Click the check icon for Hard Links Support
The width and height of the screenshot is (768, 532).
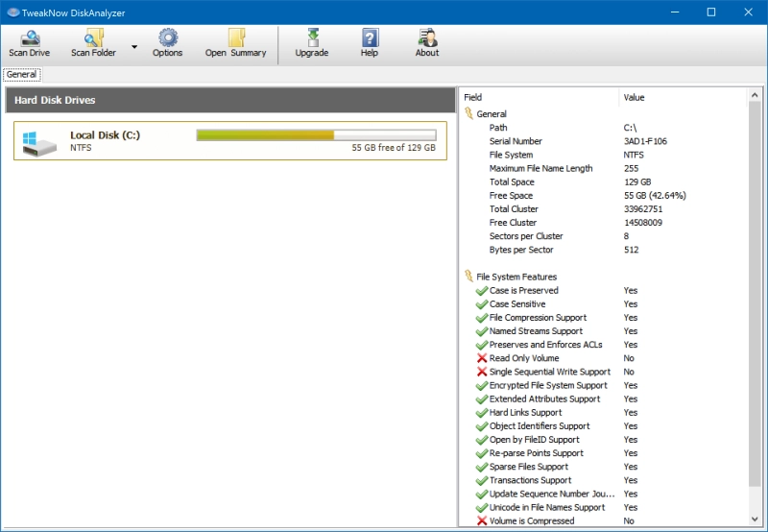click(x=482, y=413)
